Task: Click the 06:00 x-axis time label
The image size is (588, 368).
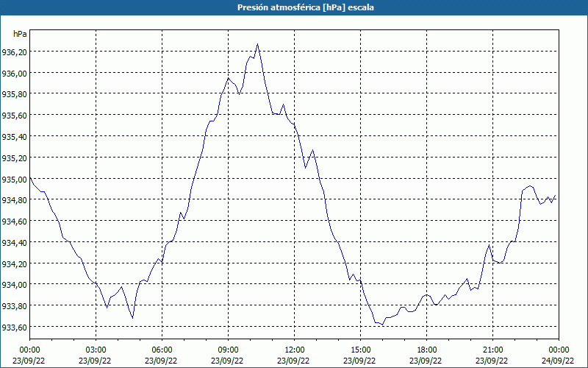Action: 162,350
